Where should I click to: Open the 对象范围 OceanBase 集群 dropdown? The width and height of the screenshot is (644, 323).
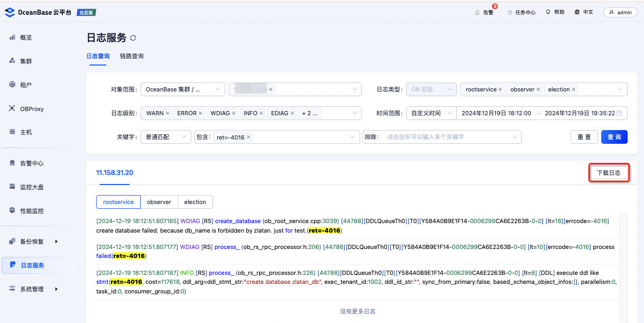(x=183, y=89)
